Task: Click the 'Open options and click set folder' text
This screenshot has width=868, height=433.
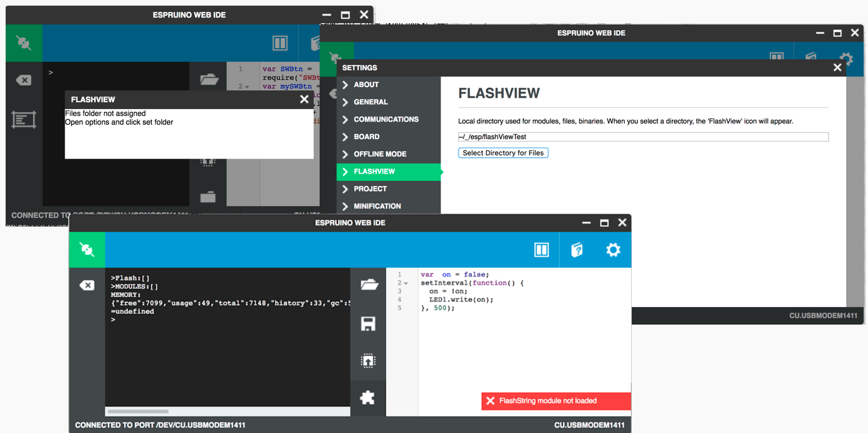Action: (x=119, y=122)
